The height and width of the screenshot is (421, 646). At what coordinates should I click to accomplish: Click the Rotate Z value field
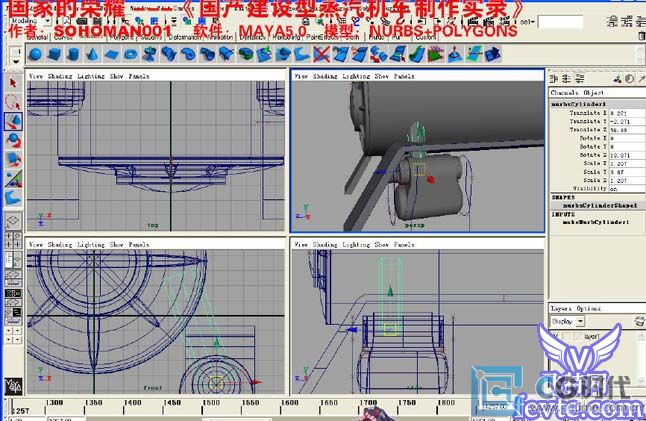point(627,155)
